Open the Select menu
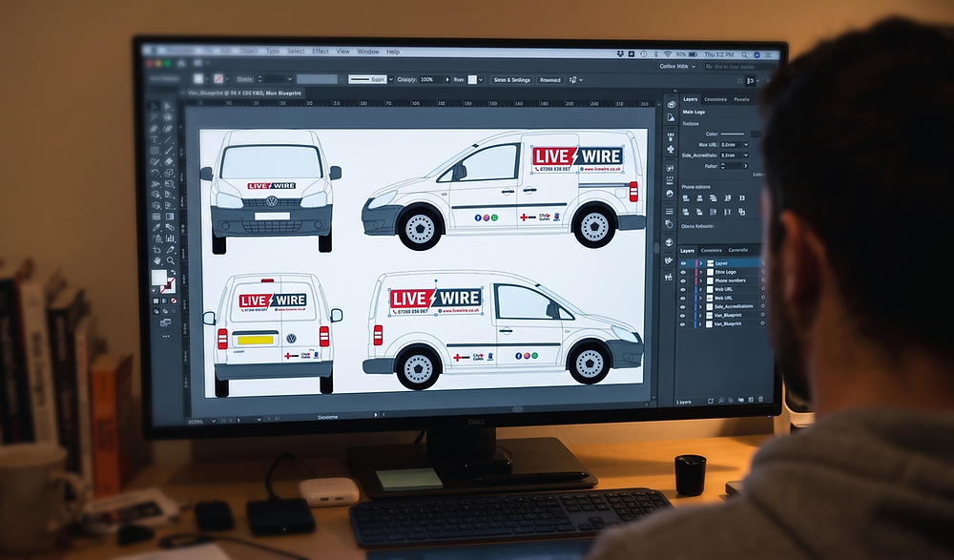This screenshot has width=954, height=560. (x=296, y=52)
